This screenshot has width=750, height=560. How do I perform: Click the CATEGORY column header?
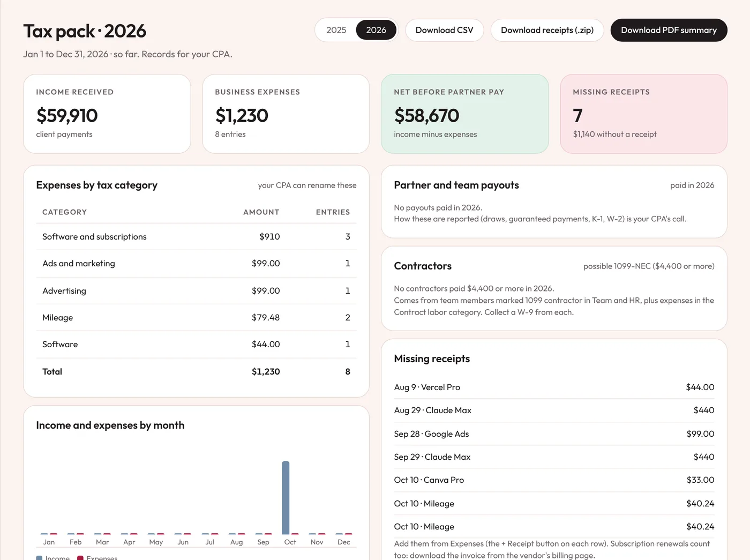(x=64, y=212)
